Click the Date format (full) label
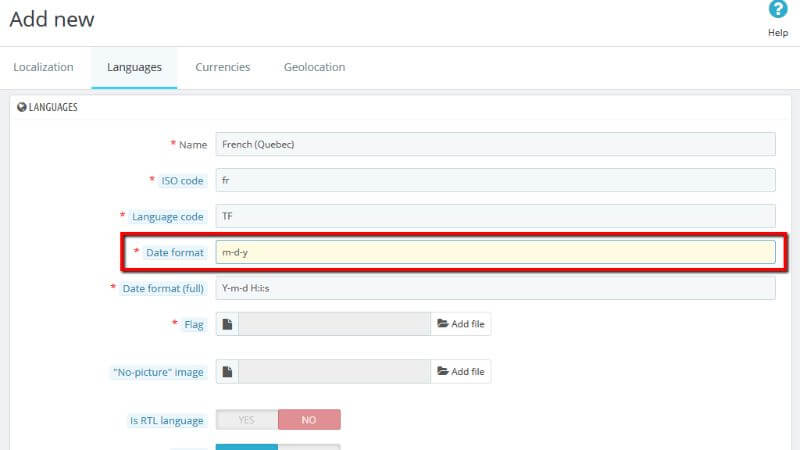This screenshot has height=450, width=800. pos(163,289)
